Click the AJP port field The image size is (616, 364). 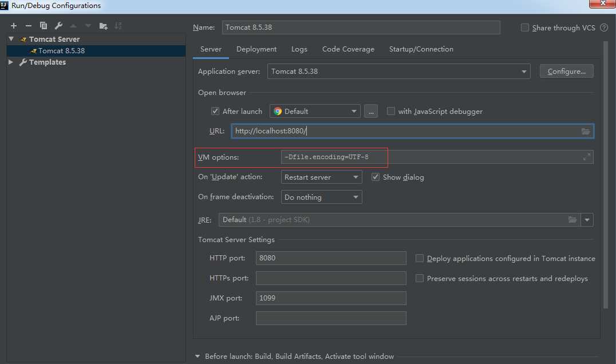(x=331, y=318)
